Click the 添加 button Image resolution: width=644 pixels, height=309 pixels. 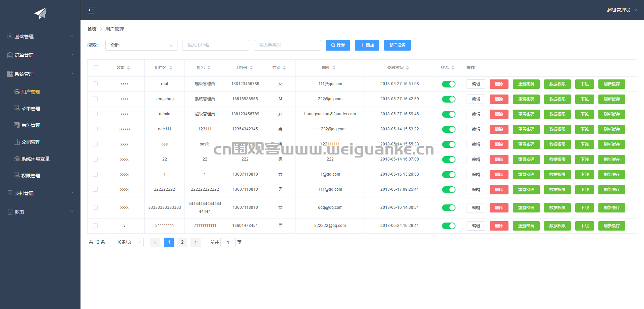pos(367,45)
